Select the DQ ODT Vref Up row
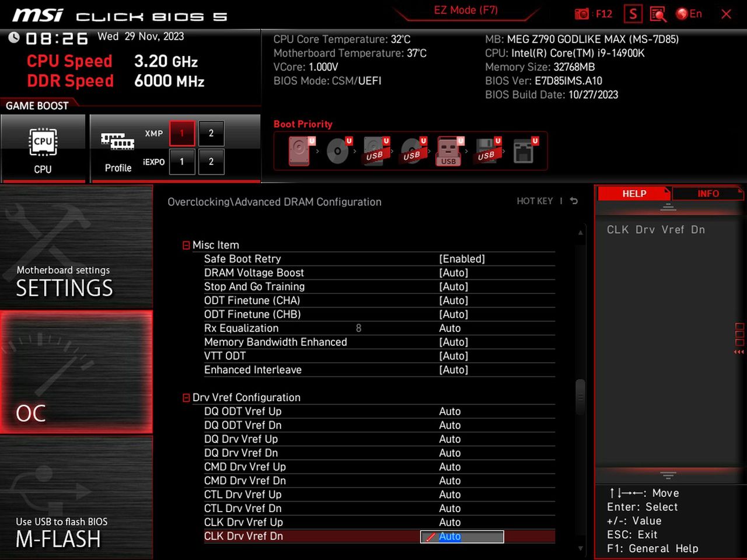 [x=379, y=412]
